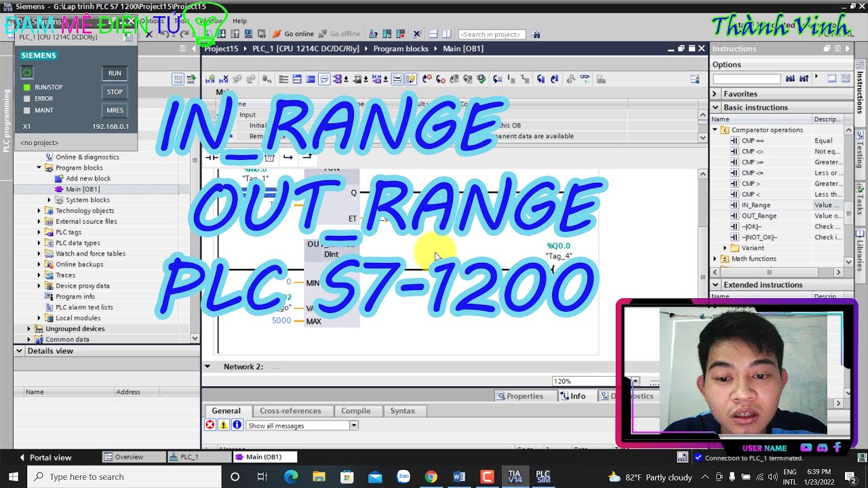Open PLC alarm text lists
Viewport: 868px width, 488px height.
84,307
